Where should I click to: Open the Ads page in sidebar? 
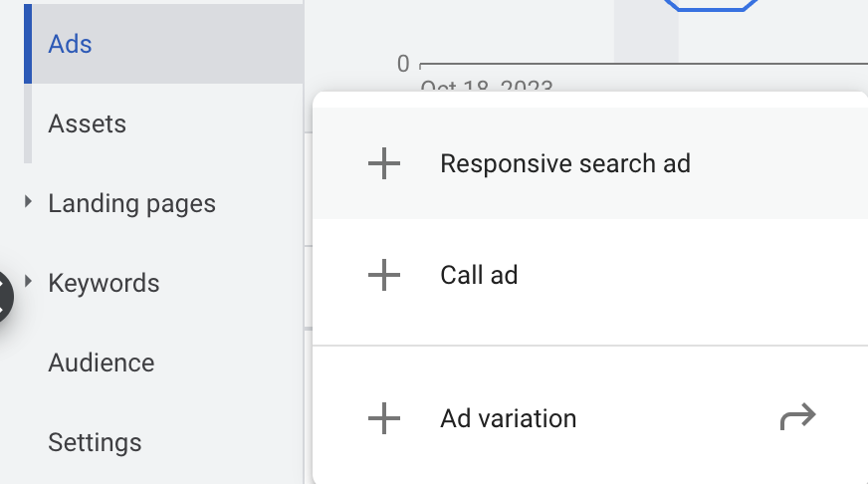point(70,44)
